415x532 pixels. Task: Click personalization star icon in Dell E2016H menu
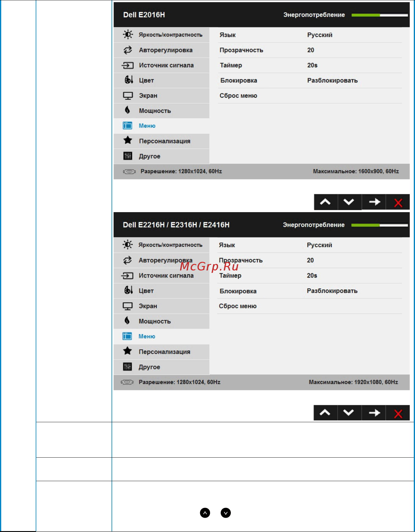coord(128,140)
